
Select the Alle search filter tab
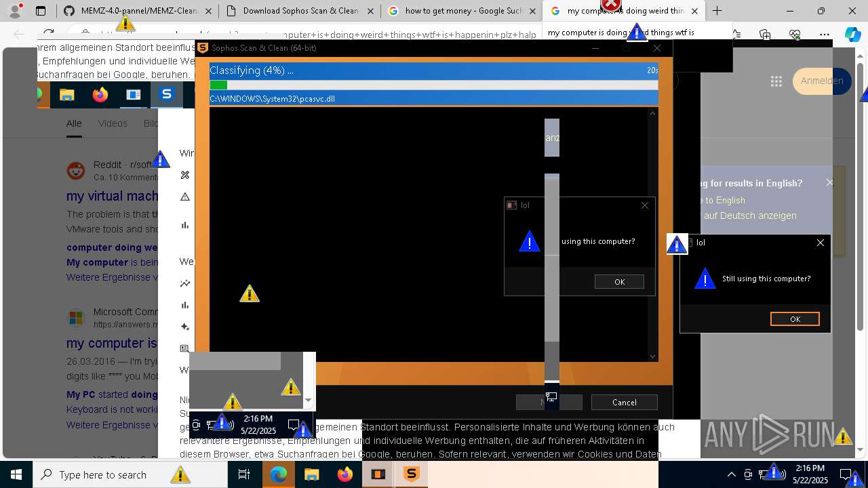pyautogui.click(x=74, y=123)
